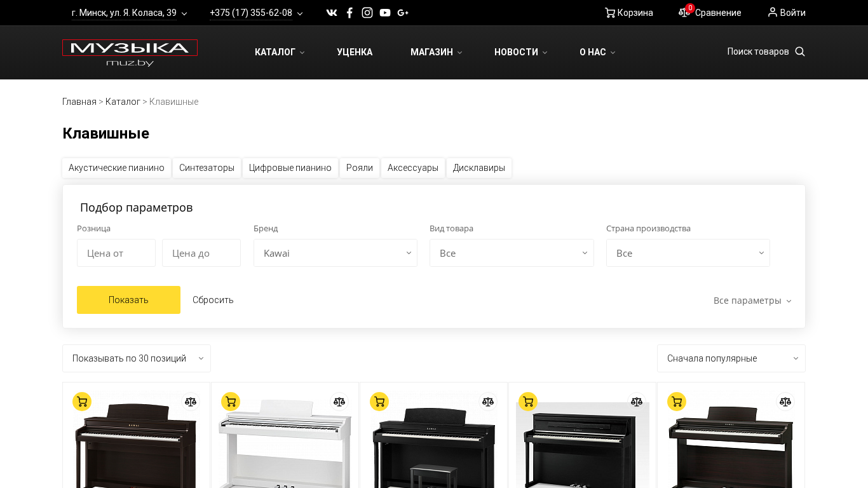Expand the Minsk address dropdown
The width and height of the screenshot is (868, 488).
(x=130, y=13)
